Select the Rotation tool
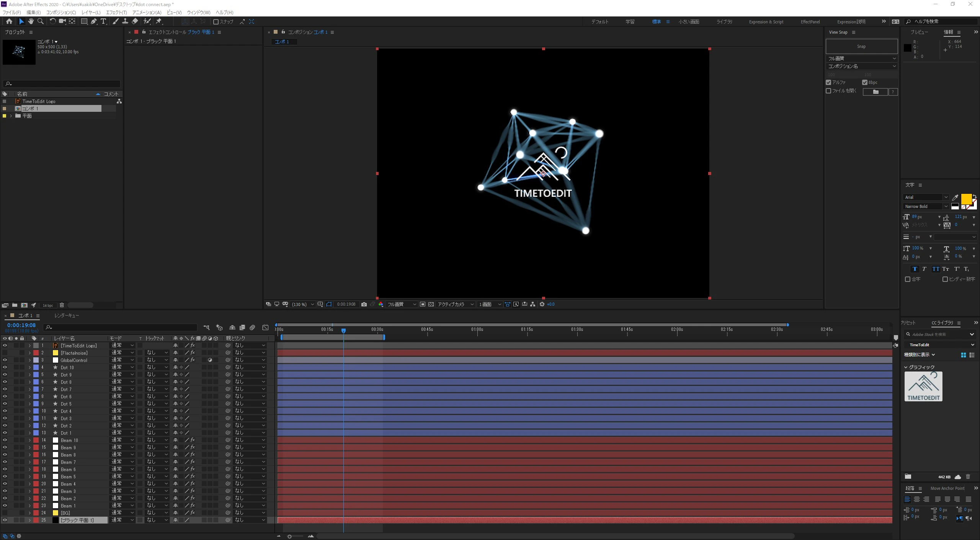Image resolution: width=980 pixels, height=540 pixels. (x=52, y=21)
